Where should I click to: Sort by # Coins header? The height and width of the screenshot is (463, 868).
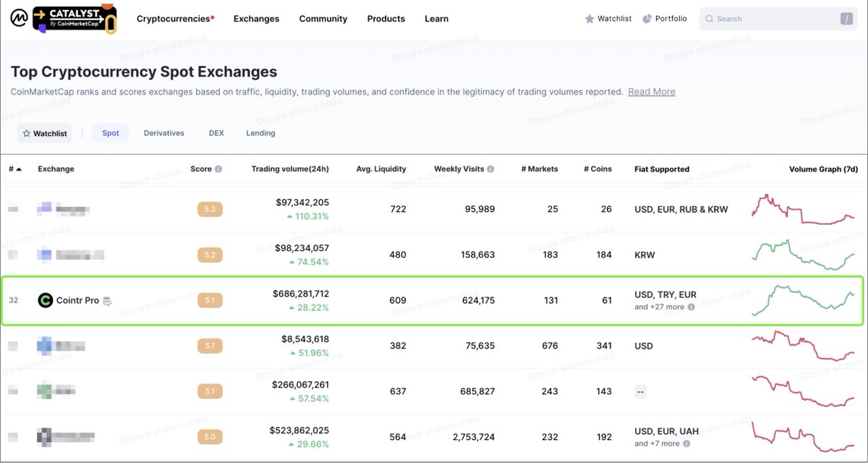[x=597, y=169]
